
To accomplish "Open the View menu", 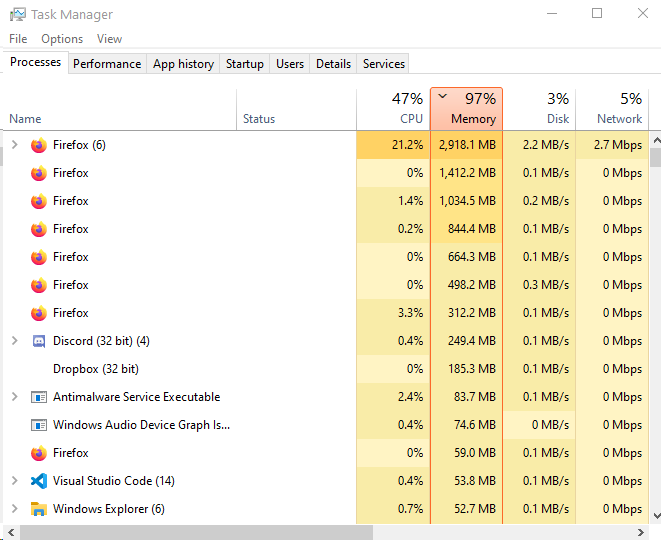I will point(109,39).
